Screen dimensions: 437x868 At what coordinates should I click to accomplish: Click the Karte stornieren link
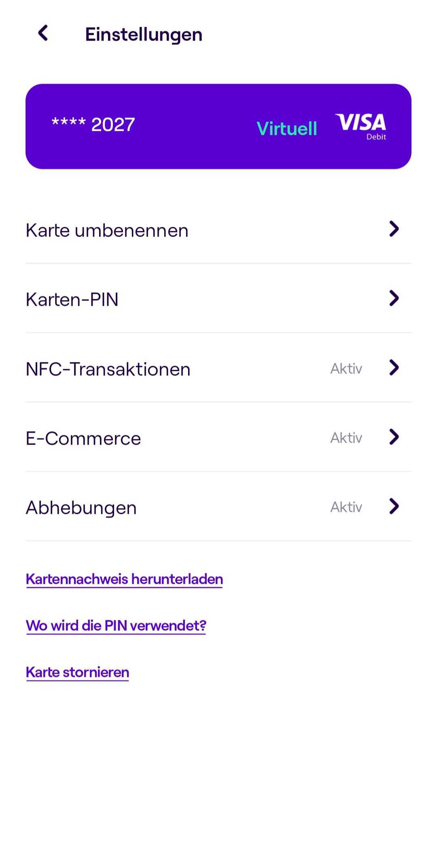point(78,672)
